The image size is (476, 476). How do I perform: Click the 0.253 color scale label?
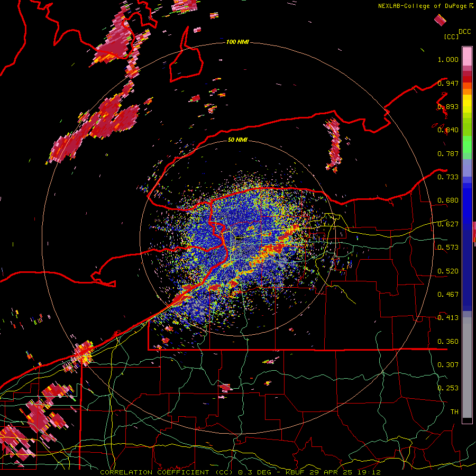point(448,388)
